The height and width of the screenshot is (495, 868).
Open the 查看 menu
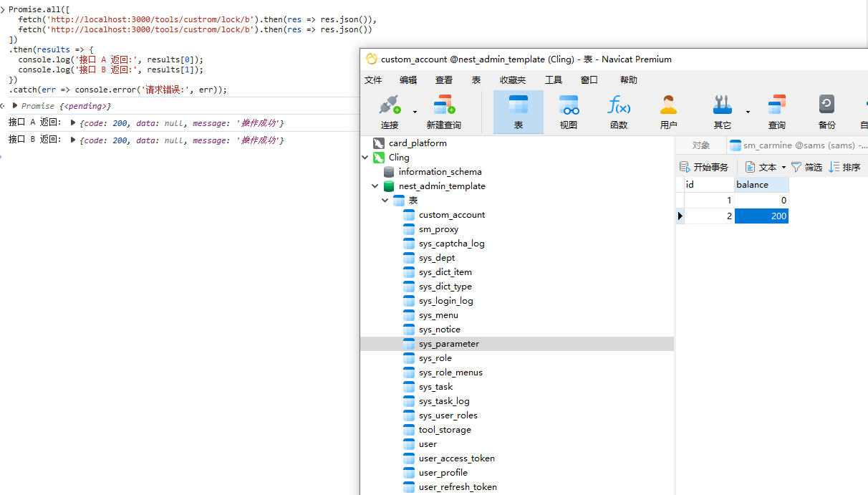444,80
